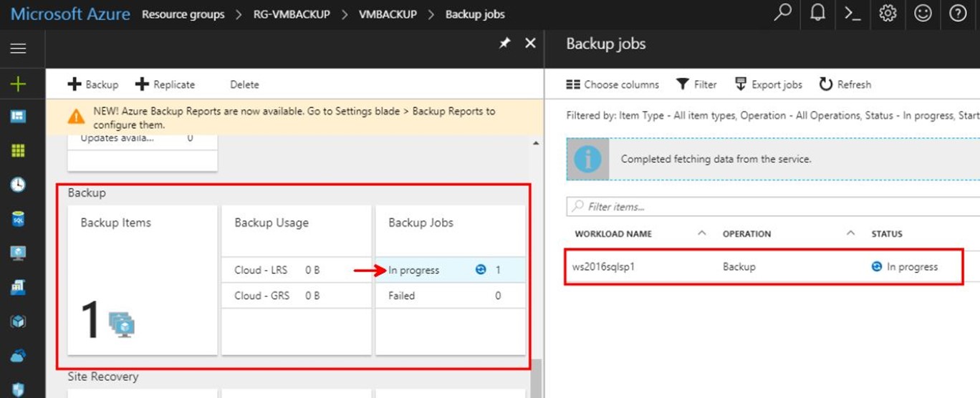The height and width of the screenshot is (398, 980).
Task: Click Backup jobs breadcrumb
Action: [475, 14]
